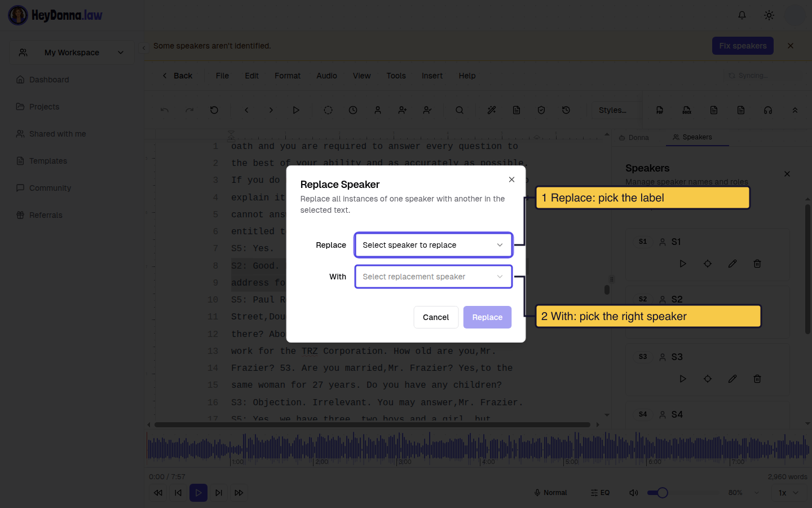
Task: Open the replacement speaker dropdown
Action: [x=433, y=277]
